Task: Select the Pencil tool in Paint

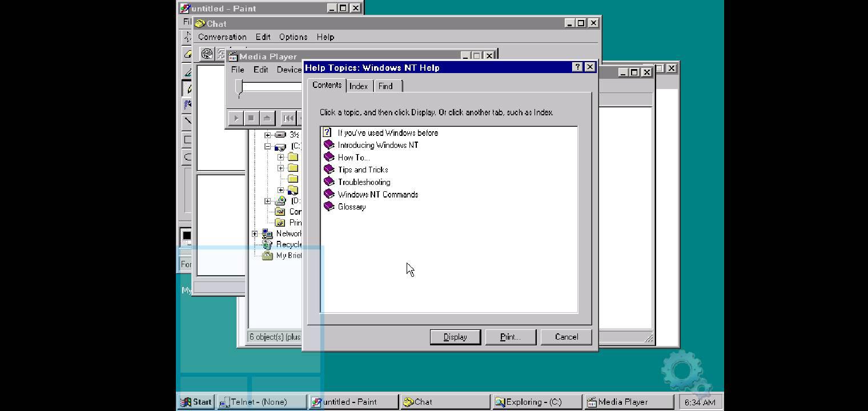Action: tap(187, 88)
